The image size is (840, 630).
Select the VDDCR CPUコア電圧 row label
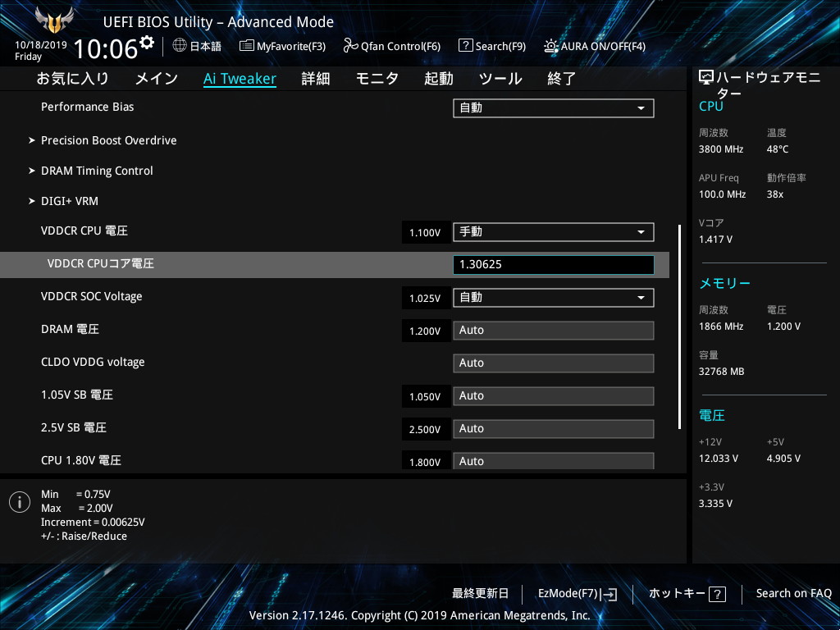(x=101, y=263)
